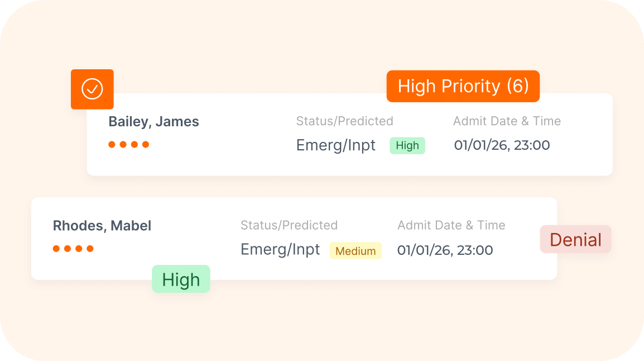Click the red Denial badge
Screen dimensions: 644x361
[575, 240]
